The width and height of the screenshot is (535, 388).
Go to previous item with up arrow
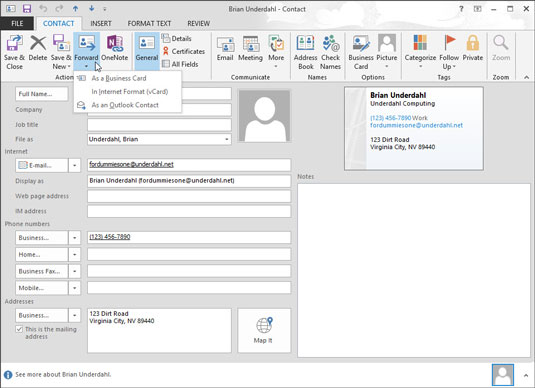pos(75,9)
